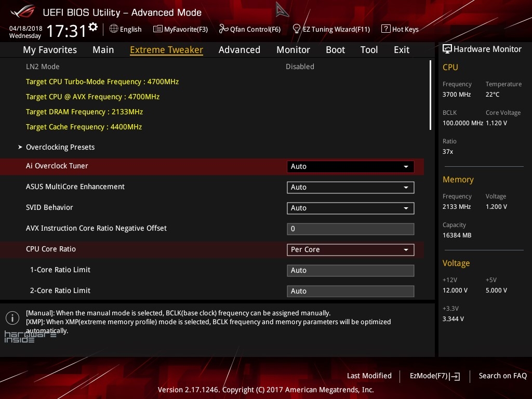Screen dimensions: 532x399
Task: Click Last Modified
Action: pos(369,376)
